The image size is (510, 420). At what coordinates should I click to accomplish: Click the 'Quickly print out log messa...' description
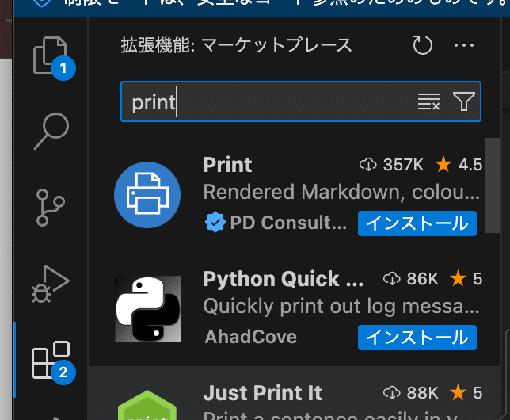point(341,307)
